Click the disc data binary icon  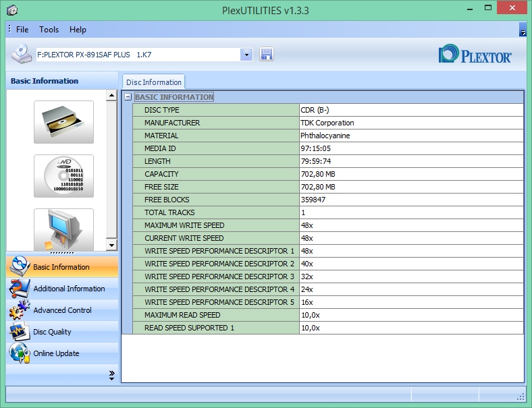63,176
